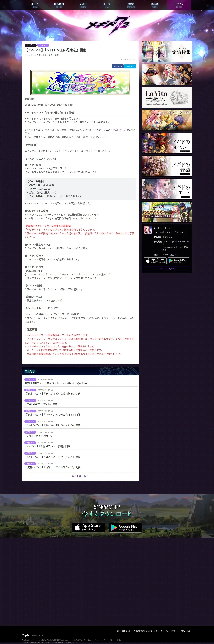The width and height of the screenshot is (214, 644).
Task: Click the ログイン LOGIN button
Action: click(179, 5)
